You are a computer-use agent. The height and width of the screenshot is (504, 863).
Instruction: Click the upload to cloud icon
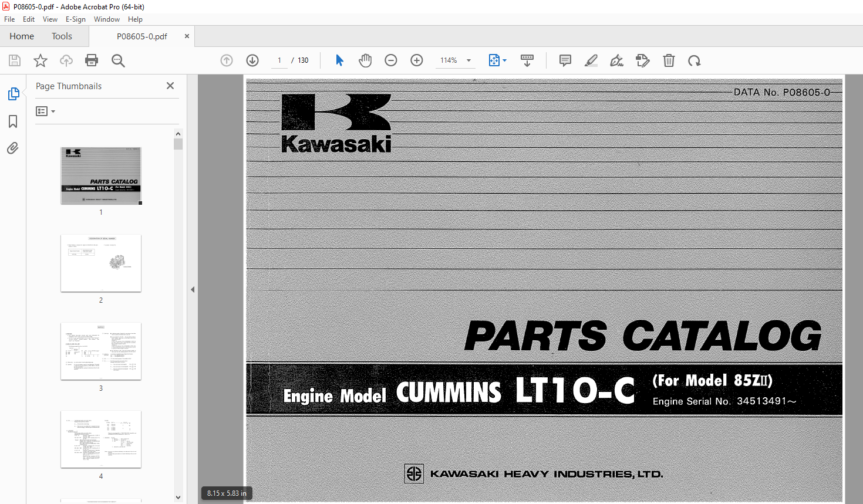pos(66,60)
